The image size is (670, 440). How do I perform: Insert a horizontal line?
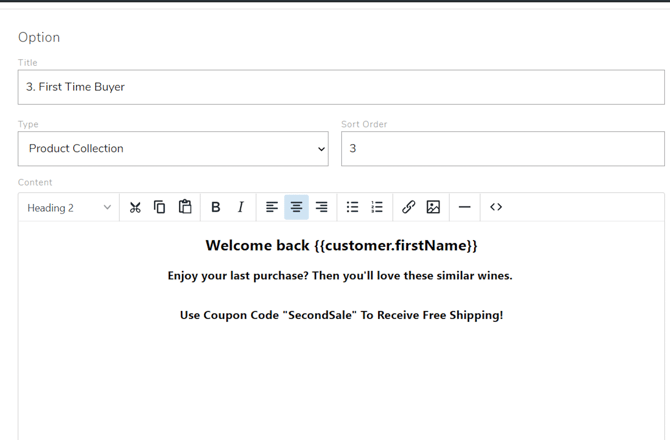(464, 207)
